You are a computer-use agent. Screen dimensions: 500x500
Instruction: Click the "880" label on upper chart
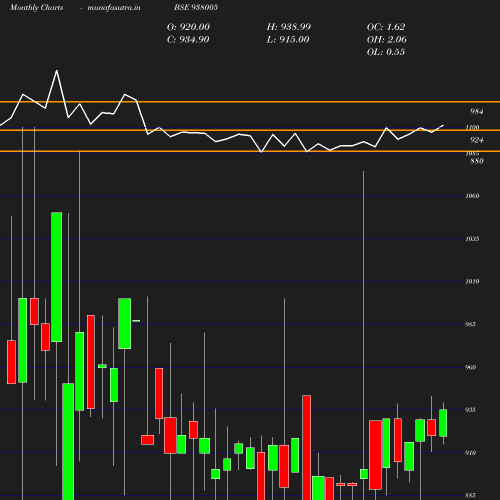(476, 161)
